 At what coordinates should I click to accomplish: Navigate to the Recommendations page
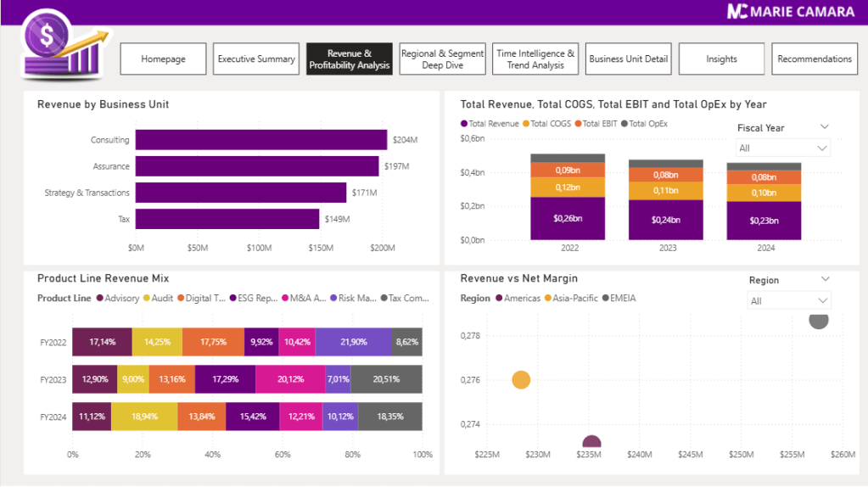click(815, 59)
